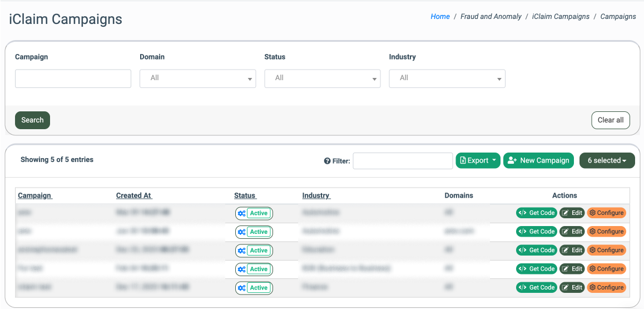Click Configure in the first table row
This screenshot has width=644, height=309.
point(606,213)
